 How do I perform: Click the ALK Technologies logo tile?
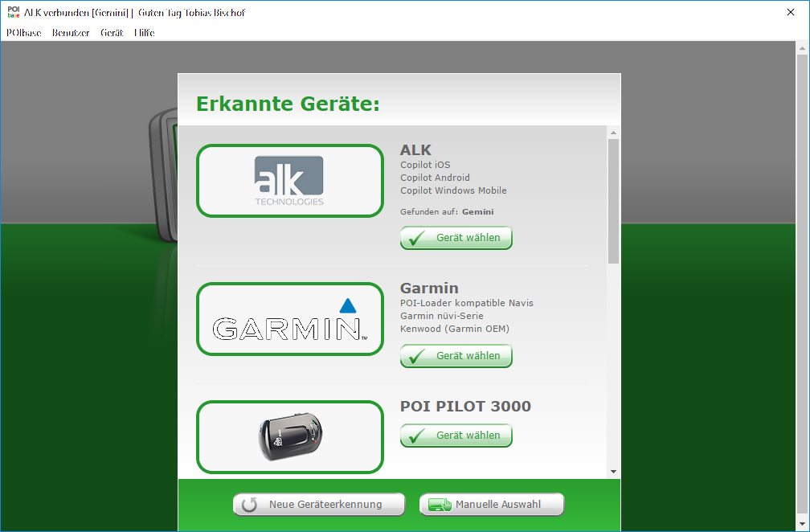tap(289, 181)
